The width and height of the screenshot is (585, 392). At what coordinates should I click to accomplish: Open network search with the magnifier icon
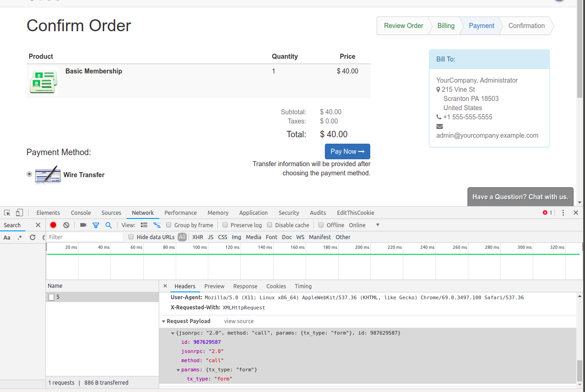108,225
